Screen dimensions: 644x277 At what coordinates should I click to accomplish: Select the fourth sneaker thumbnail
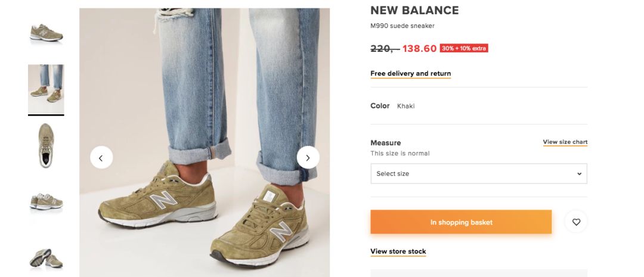pyautogui.click(x=46, y=203)
